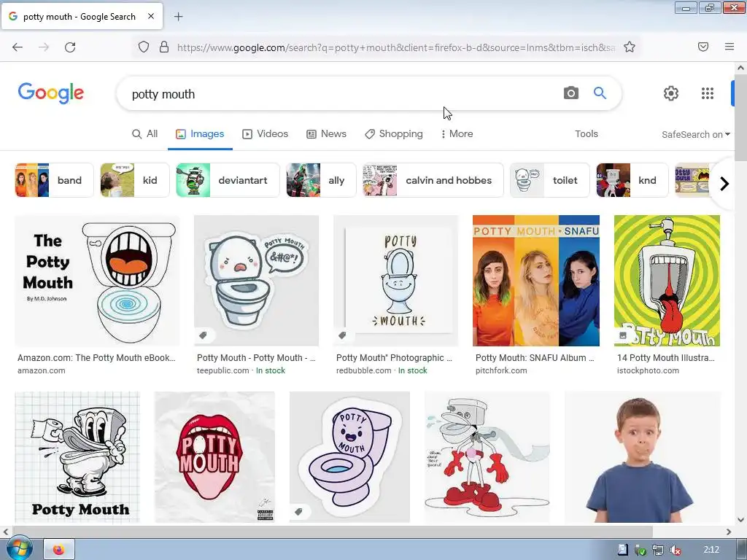Open the cartoon toilet with paper image
The height and width of the screenshot is (560, 747).
click(x=77, y=457)
